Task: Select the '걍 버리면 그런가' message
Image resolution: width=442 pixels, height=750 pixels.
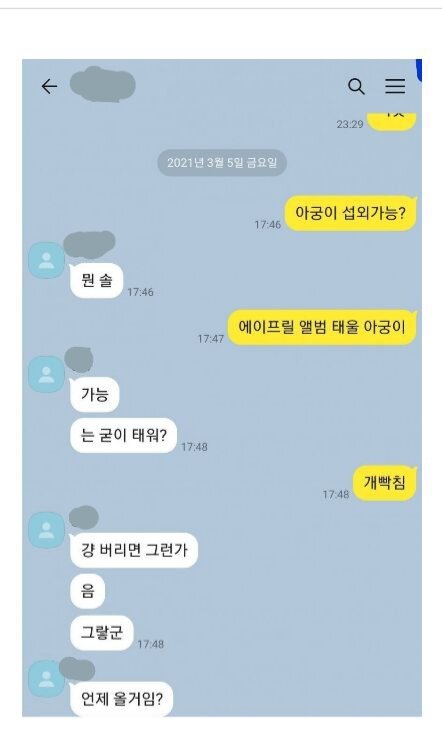Action: [134, 550]
